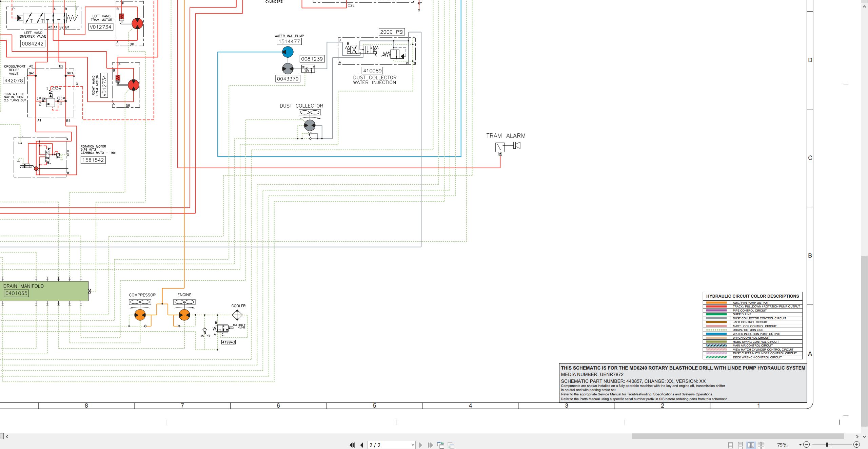
Task: Click the scroll right arrow
Action: click(x=857, y=436)
